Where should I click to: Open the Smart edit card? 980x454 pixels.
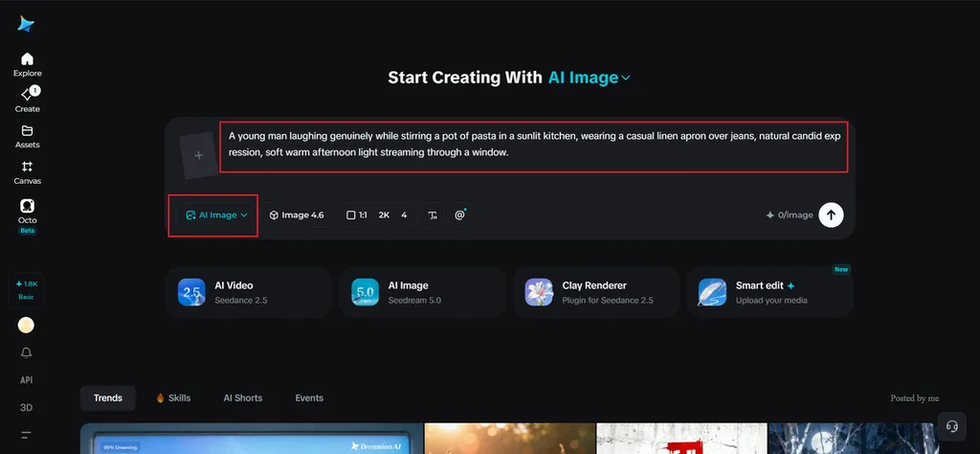coord(770,292)
